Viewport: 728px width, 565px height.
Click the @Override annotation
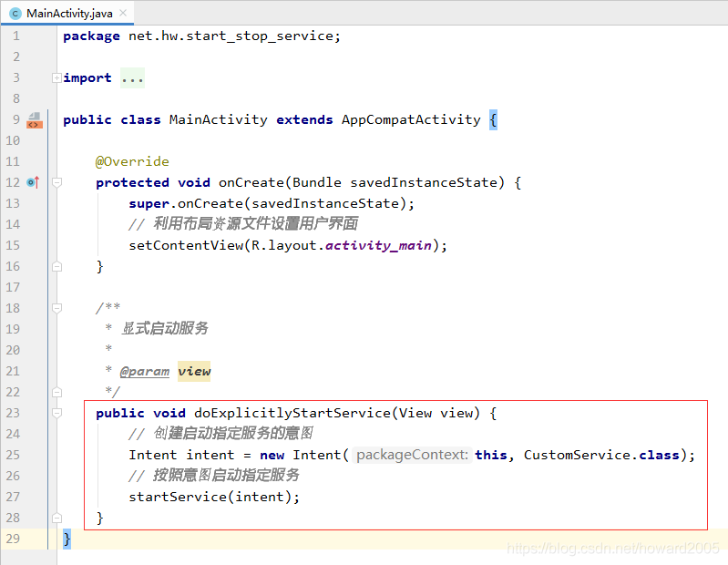click(132, 161)
